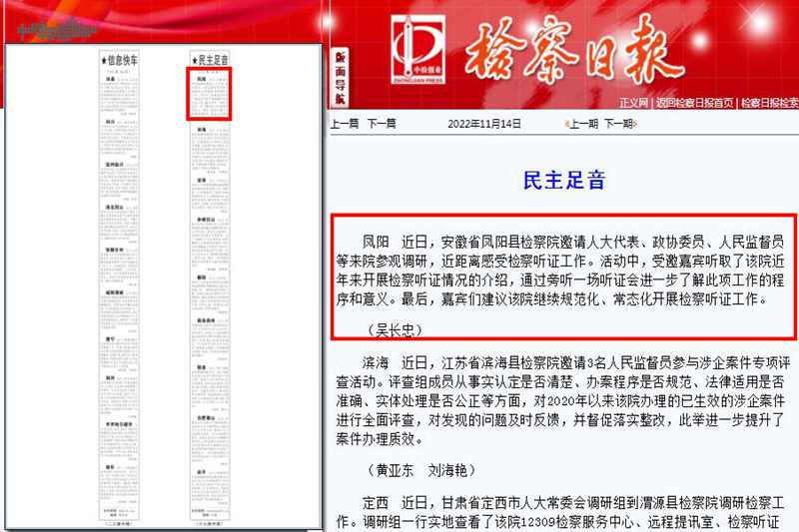Click the 凤阳 paragraph about 凤阳县检察院
Viewport: 799px width, 532px height.
(560, 270)
